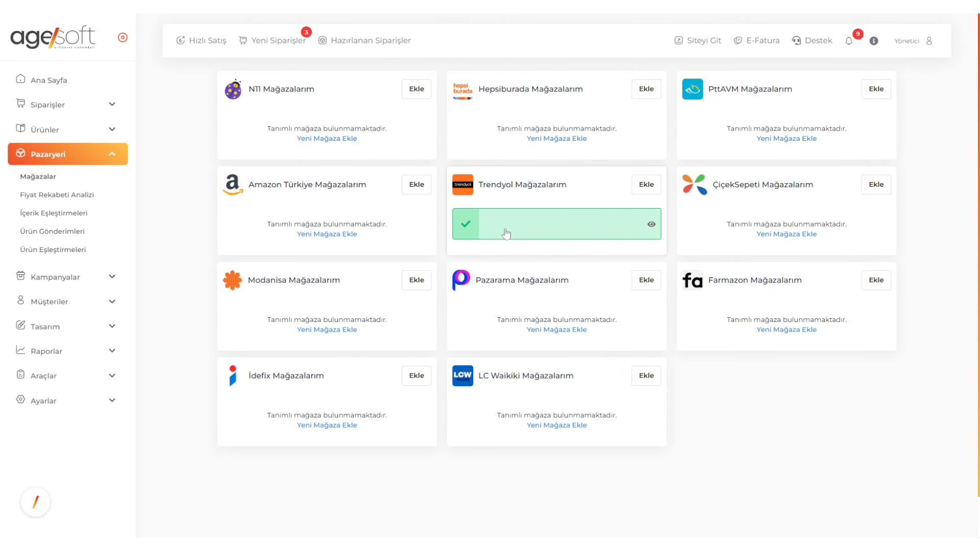Viewport: 980px width, 551px height.
Task: Open Hızlı Satış from top bar
Action: [201, 40]
